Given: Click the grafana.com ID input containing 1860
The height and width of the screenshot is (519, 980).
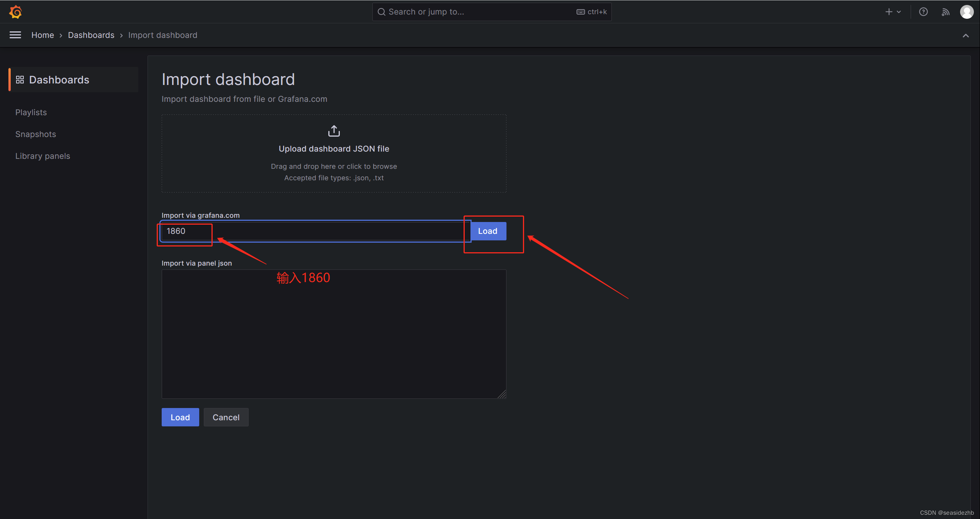Looking at the screenshot, I should (x=315, y=231).
